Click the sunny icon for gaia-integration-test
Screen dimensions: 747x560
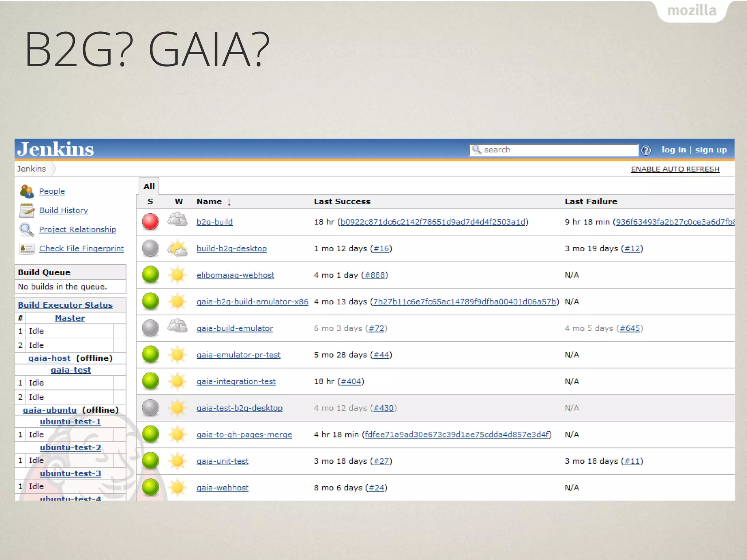pos(177,381)
